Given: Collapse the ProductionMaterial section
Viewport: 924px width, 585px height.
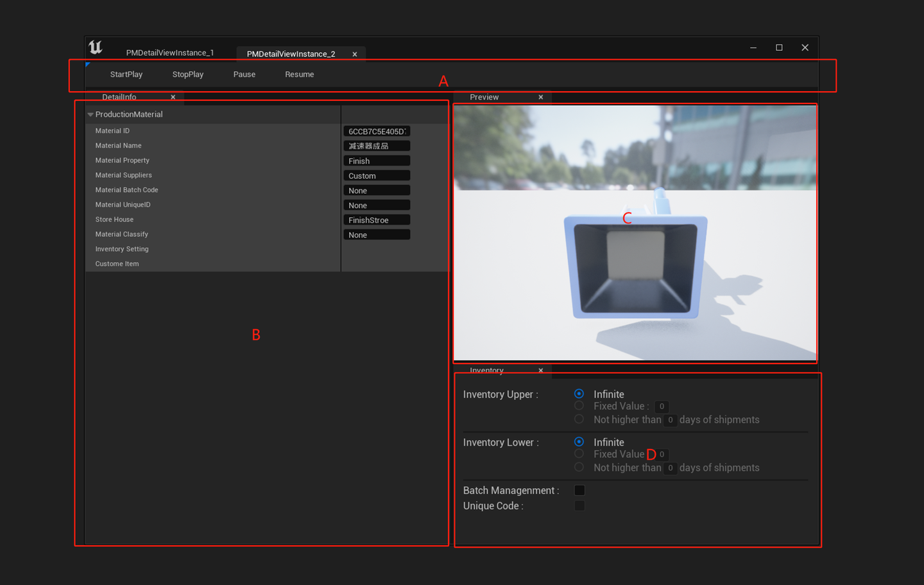Looking at the screenshot, I should tap(90, 114).
